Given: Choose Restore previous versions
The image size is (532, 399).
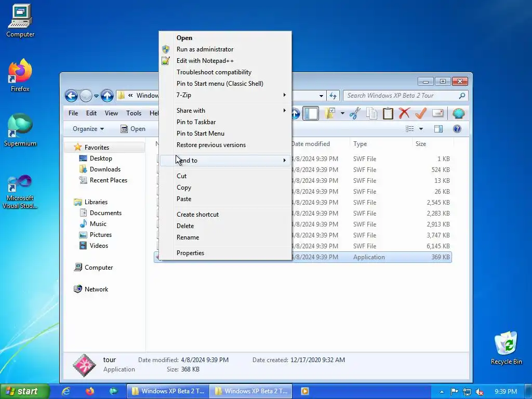Looking at the screenshot, I should click(x=225, y=145).
